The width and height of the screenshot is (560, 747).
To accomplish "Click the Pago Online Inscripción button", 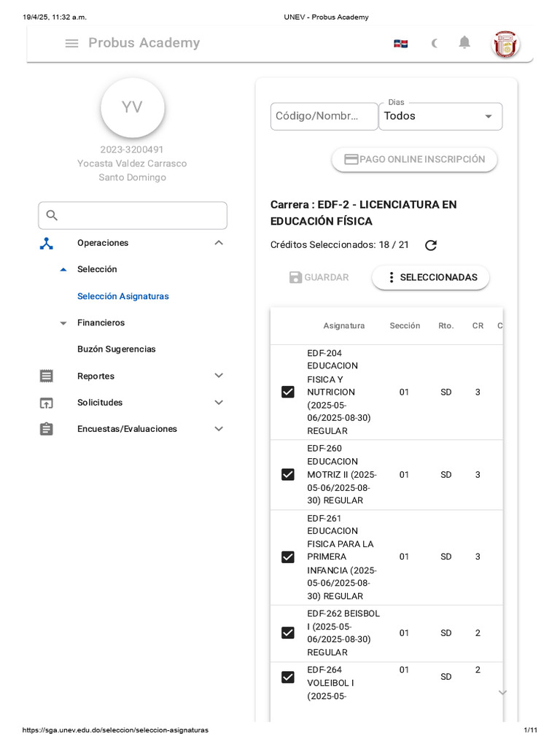I will point(414,160).
